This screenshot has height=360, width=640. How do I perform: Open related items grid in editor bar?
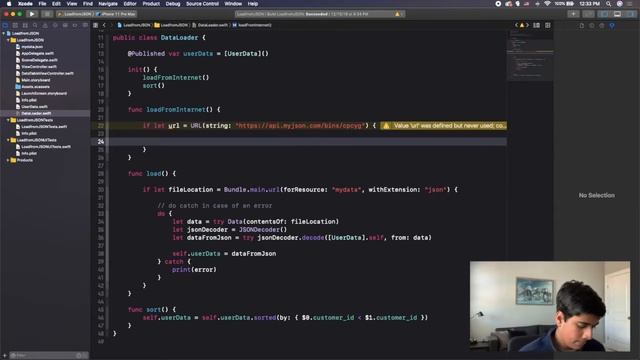click(96, 25)
